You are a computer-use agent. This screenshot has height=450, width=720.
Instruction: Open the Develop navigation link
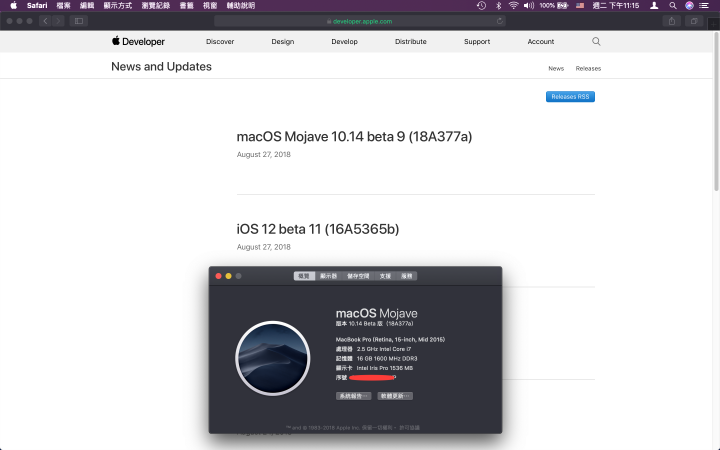coord(344,41)
